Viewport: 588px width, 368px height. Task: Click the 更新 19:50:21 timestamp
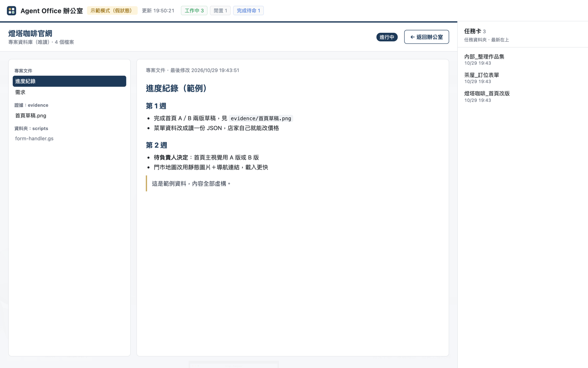158,11
